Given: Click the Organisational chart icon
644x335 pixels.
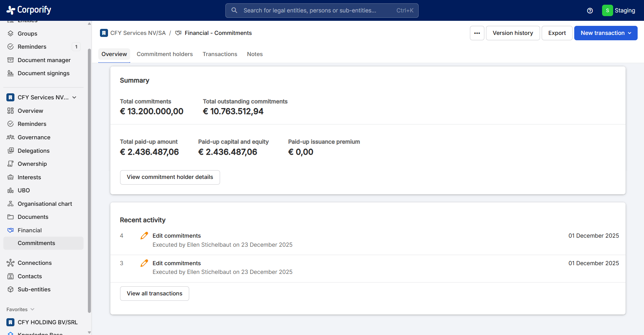Looking at the screenshot, I should [10, 204].
